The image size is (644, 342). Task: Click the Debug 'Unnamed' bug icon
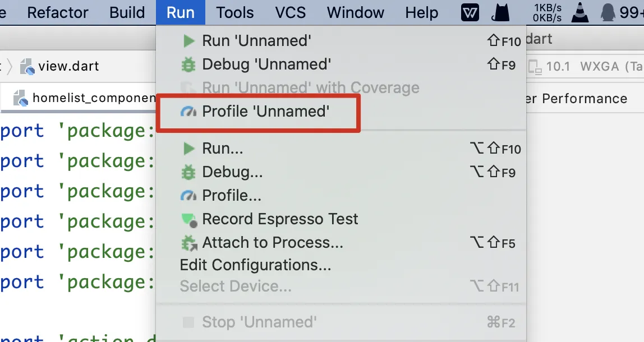click(188, 64)
